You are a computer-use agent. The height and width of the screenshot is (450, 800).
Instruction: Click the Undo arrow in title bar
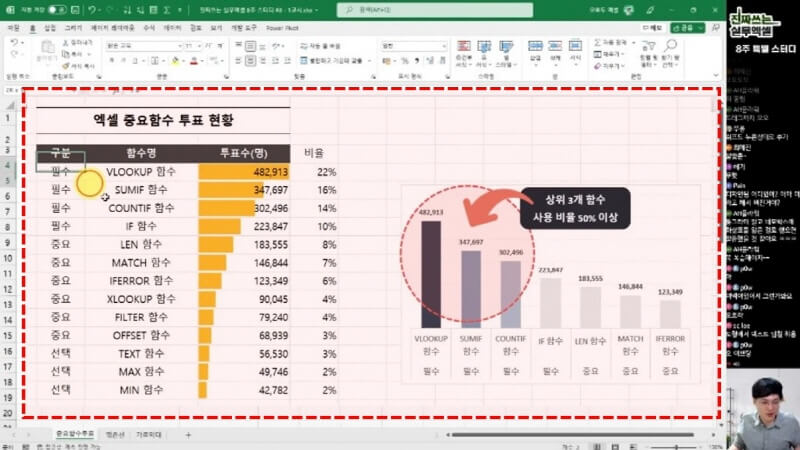pos(92,10)
